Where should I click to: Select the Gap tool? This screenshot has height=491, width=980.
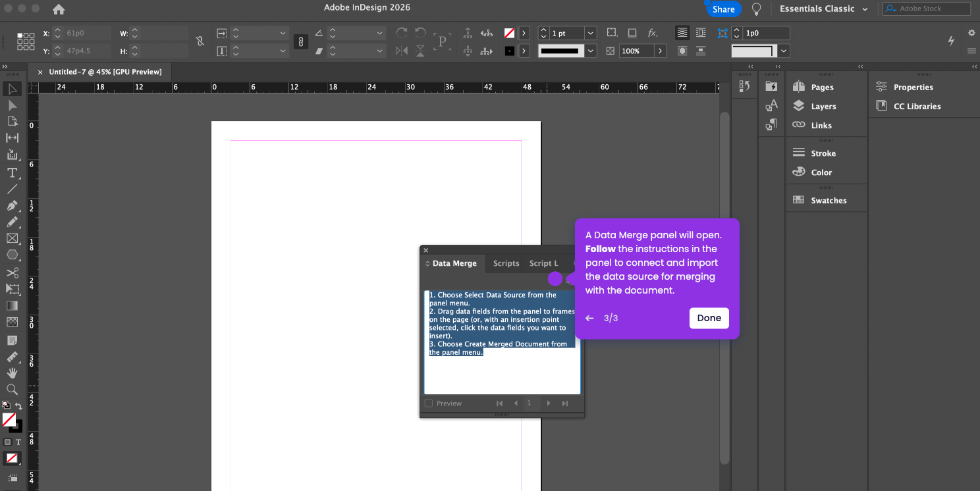[13, 138]
